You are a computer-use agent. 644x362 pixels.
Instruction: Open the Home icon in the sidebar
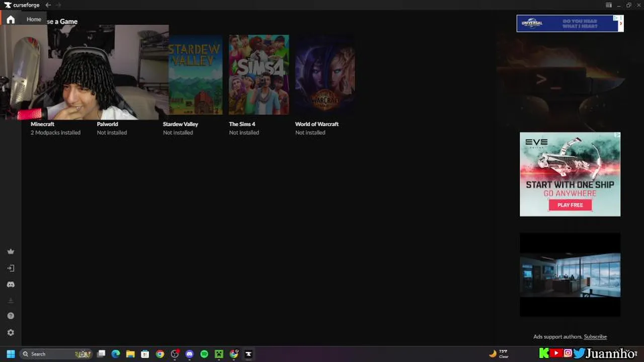pos(11,20)
